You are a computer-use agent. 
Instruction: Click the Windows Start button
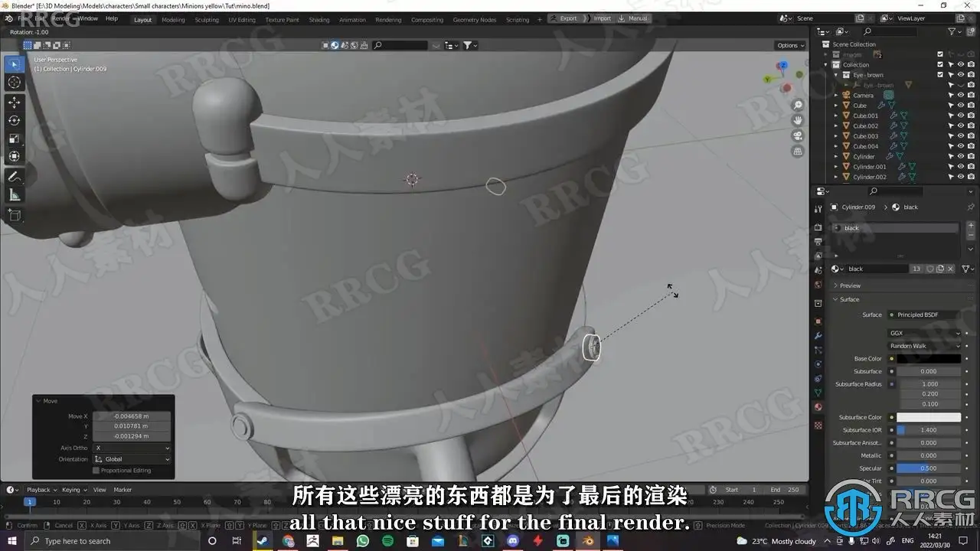pyautogui.click(x=12, y=541)
